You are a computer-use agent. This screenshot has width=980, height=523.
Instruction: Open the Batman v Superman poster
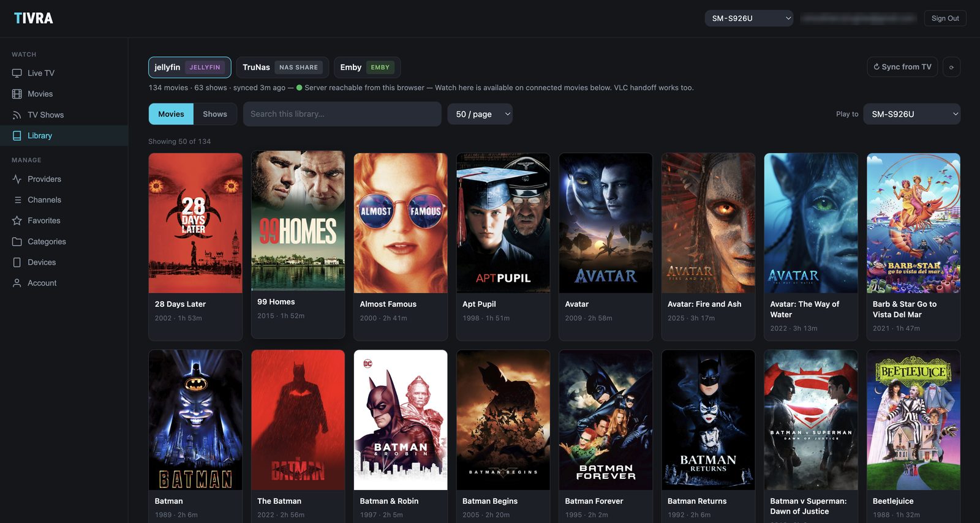pos(811,420)
